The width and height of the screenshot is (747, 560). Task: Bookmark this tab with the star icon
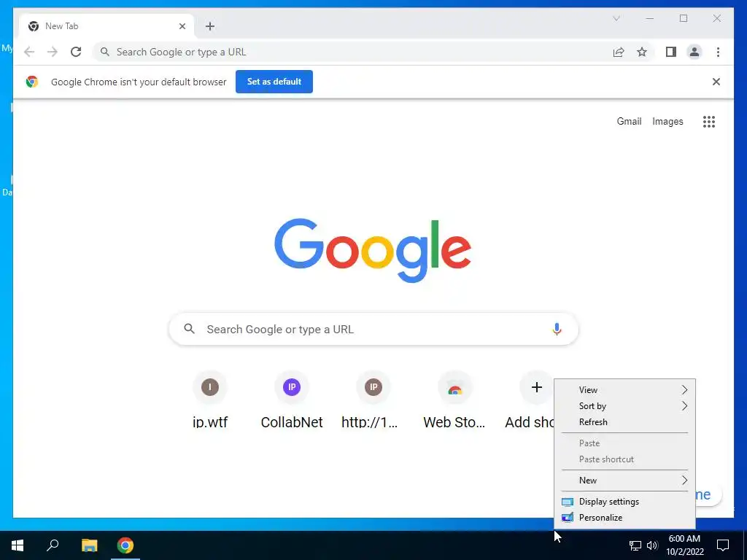click(642, 52)
